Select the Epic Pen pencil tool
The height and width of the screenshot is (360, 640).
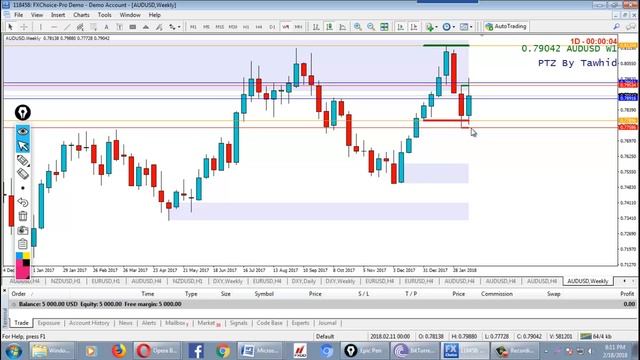(x=23, y=160)
